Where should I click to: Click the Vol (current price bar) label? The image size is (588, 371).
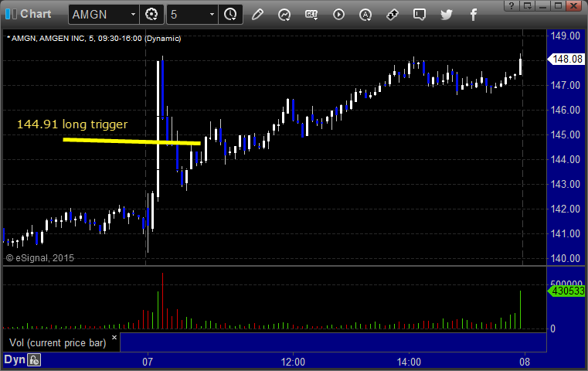pos(58,343)
